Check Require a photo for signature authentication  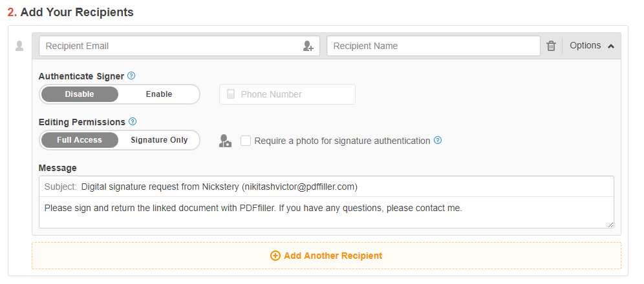(x=246, y=141)
